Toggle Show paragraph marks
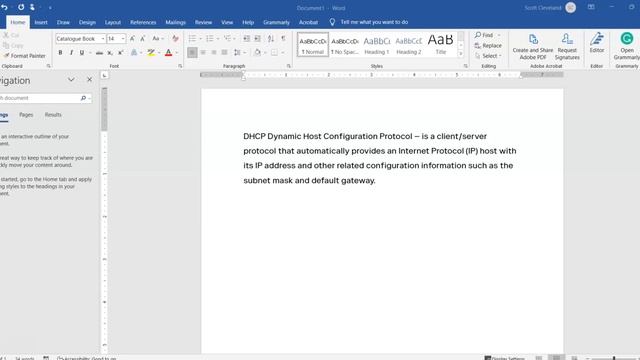This screenshot has width=640, height=360. pyautogui.click(x=283, y=38)
